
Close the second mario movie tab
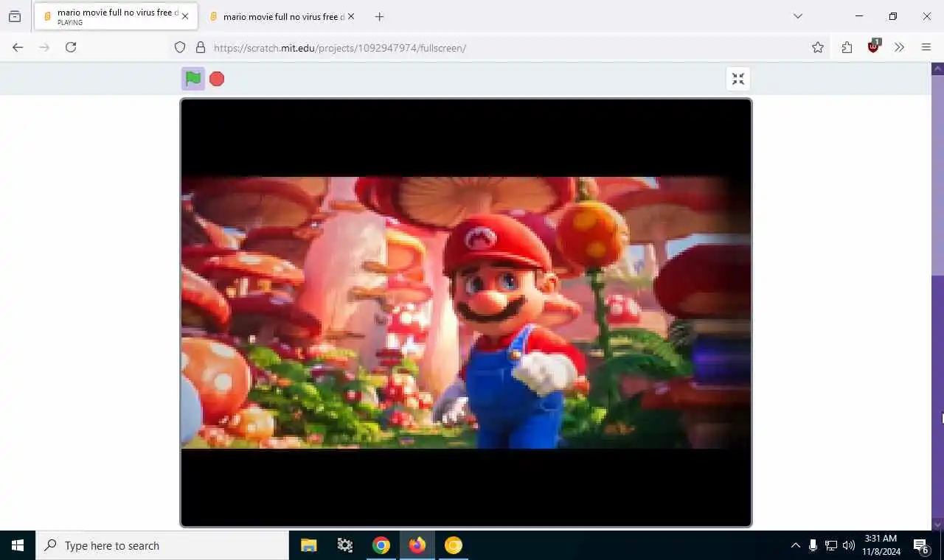coord(351,16)
